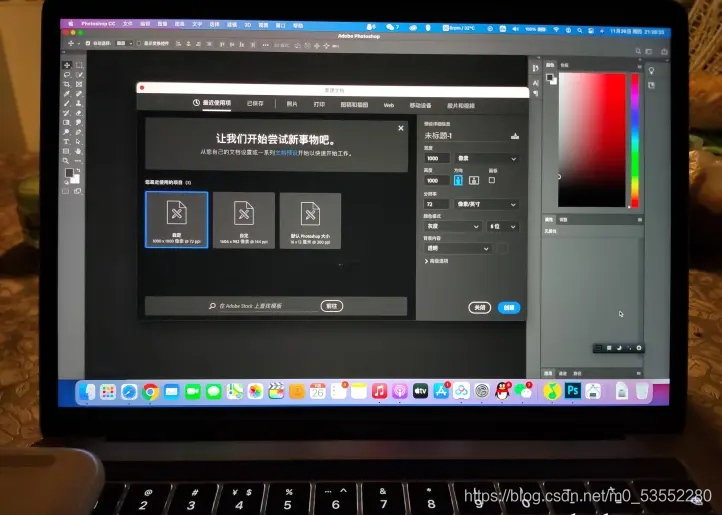
Task: Click the Photoshop icon in the Dock
Action: [x=573, y=391]
